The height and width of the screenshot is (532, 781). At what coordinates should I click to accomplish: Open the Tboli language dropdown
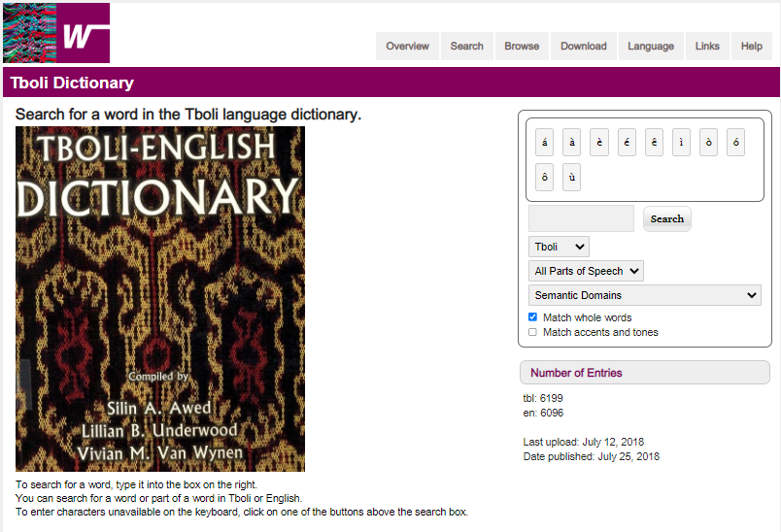(559, 247)
